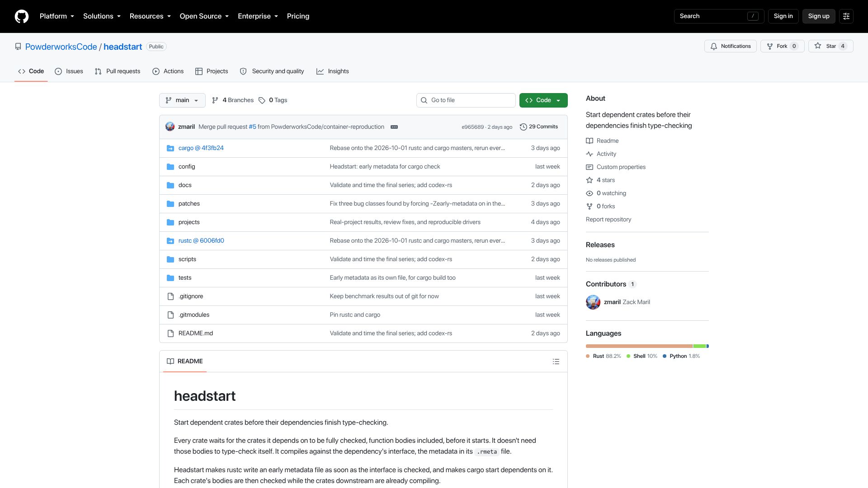Click the .gitignore file icon
Image resolution: width=868 pixels, height=488 pixels.
(x=170, y=296)
